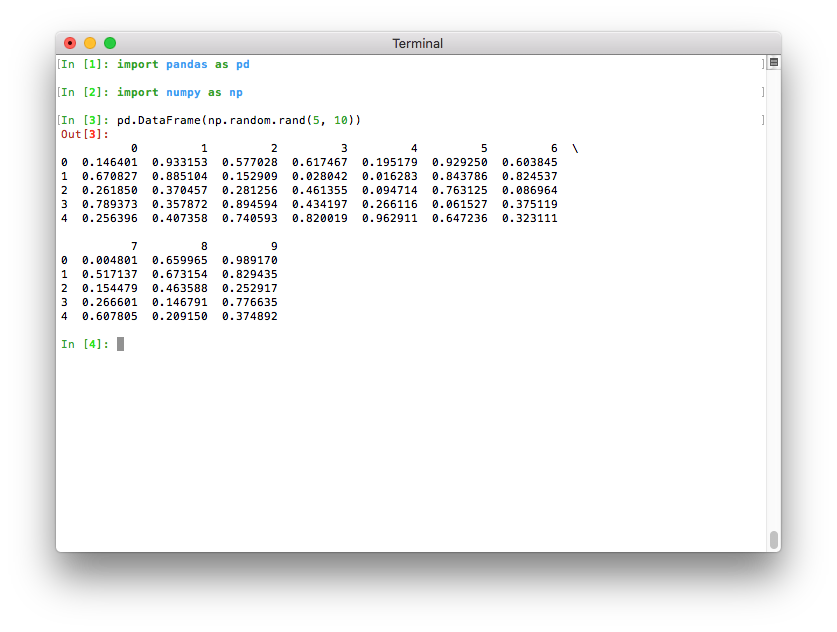Click the column header 7 in the second table block
The height and width of the screenshot is (632, 837).
click(134, 246)
